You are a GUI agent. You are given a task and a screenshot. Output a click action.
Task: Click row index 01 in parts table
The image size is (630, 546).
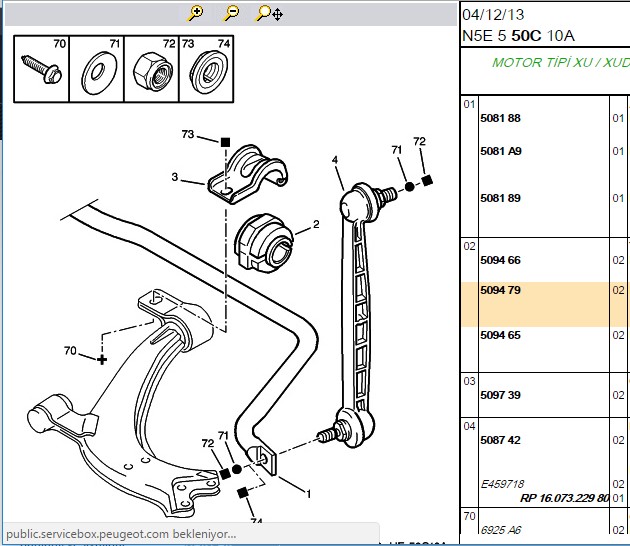[469, 104]
